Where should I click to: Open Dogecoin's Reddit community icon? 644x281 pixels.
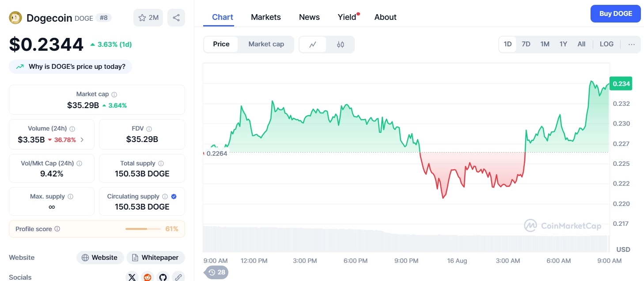(147, 277)
